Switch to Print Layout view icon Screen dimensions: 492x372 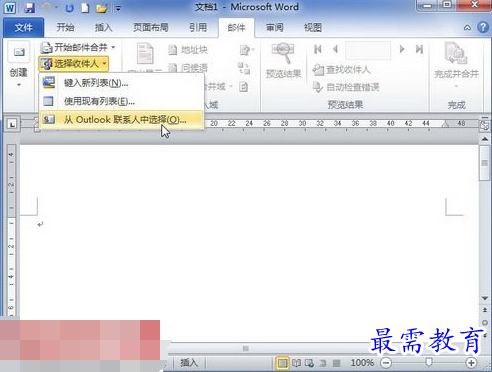click(x=282, y=363)
